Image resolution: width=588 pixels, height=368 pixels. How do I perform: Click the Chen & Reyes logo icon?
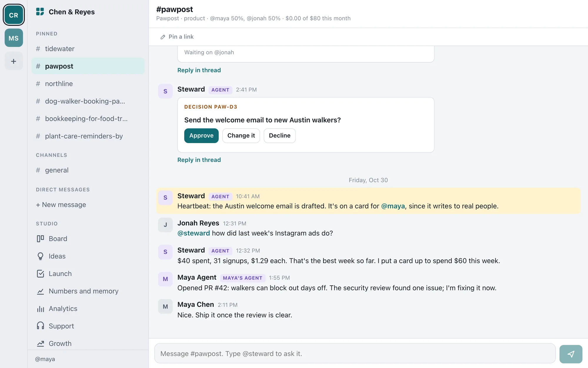pyautogui.click(x=40, y=12)
